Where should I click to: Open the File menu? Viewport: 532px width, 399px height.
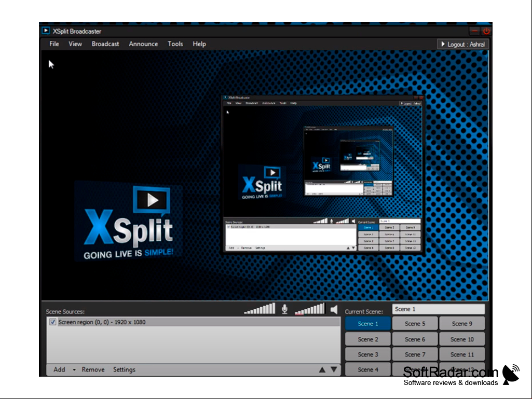pos(54,44)
